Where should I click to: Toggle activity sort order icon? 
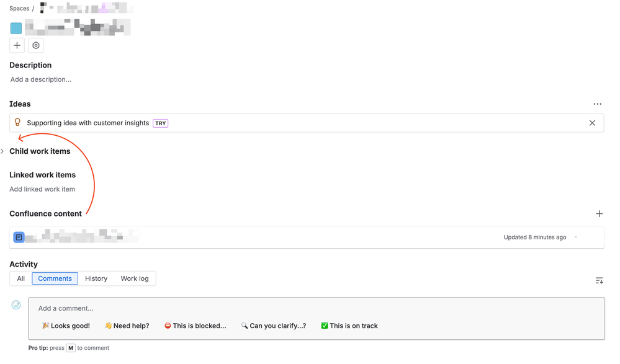[599, 281]
